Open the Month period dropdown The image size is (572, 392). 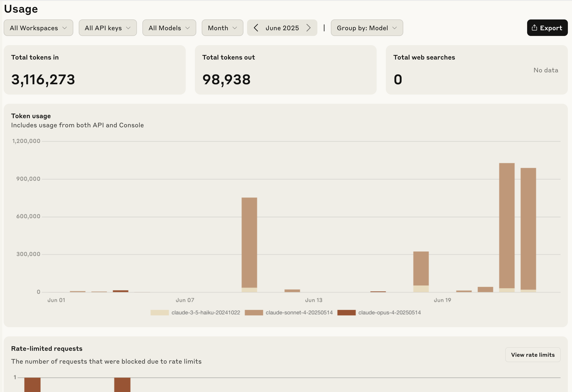[222, 28]
